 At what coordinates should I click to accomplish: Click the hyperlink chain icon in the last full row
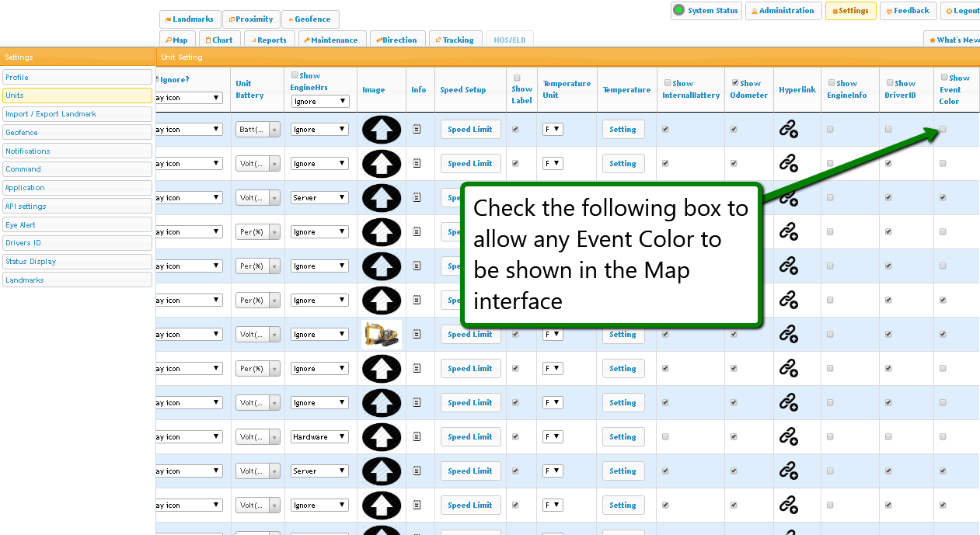click(788, 505)
